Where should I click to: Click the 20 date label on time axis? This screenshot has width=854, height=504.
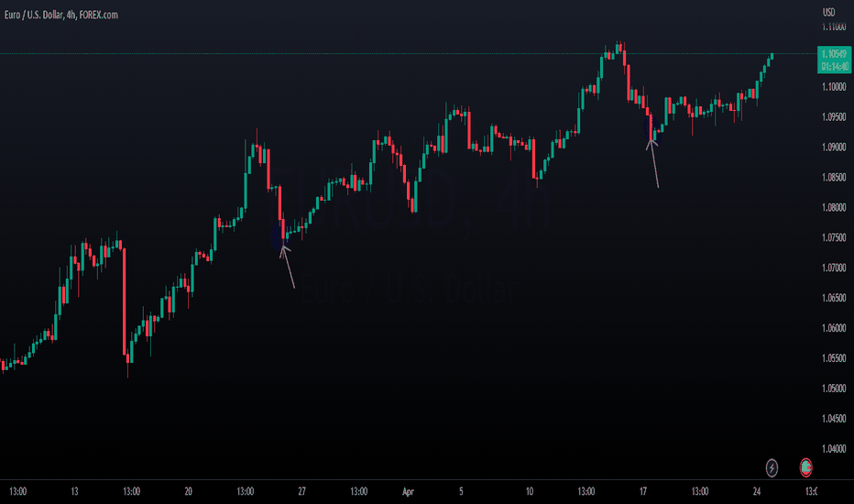(189, 491)
